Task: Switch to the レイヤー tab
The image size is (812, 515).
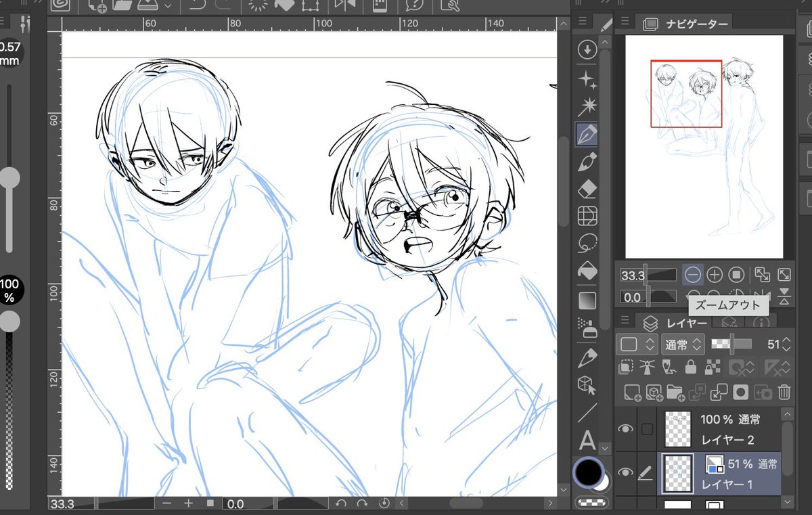Action: [672, 323]
